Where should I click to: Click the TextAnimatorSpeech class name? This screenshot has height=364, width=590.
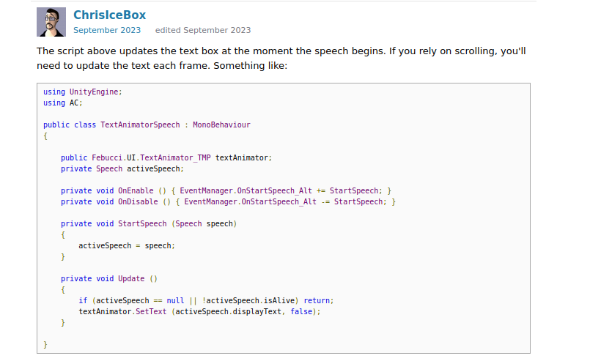140,125
